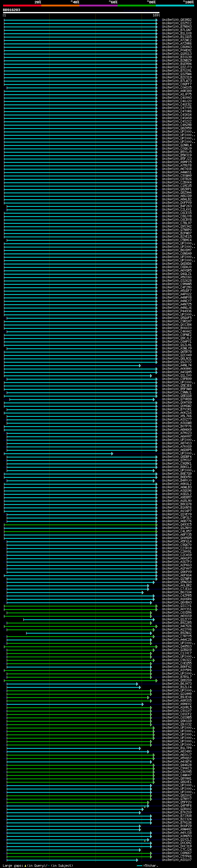Click the red 20% identity legend segment
The height and width of the screenshot is (868, 197).
click(x=22, y=6)
